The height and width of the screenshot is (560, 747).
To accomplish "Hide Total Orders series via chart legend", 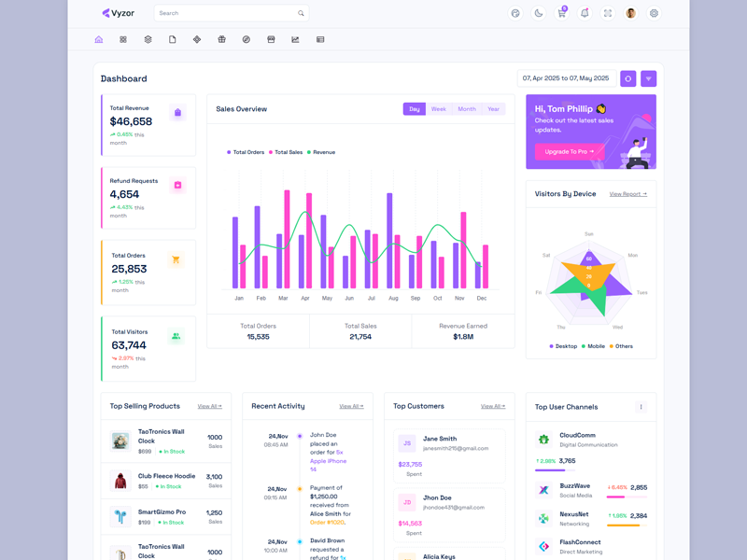I will click(x=246, y=152).
